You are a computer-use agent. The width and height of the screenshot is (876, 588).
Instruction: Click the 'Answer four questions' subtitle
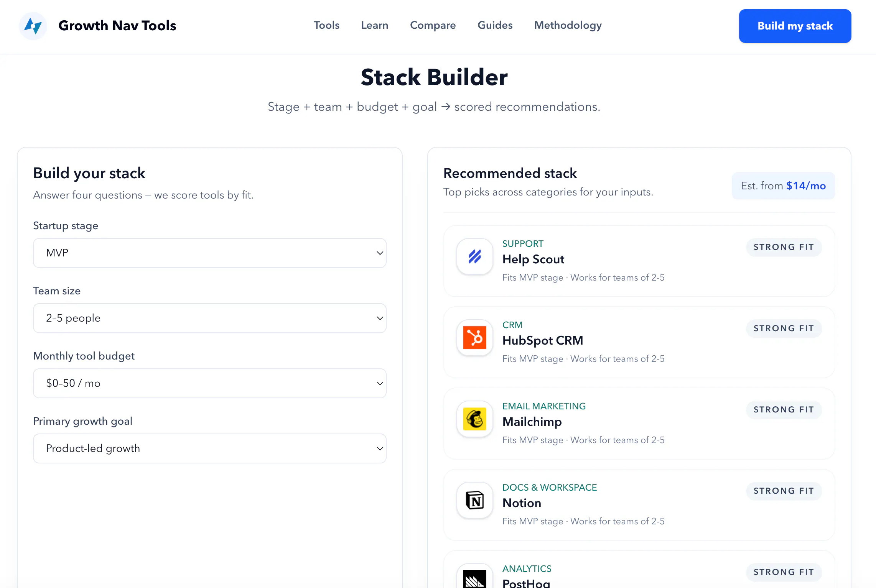[x=143, y=195]
